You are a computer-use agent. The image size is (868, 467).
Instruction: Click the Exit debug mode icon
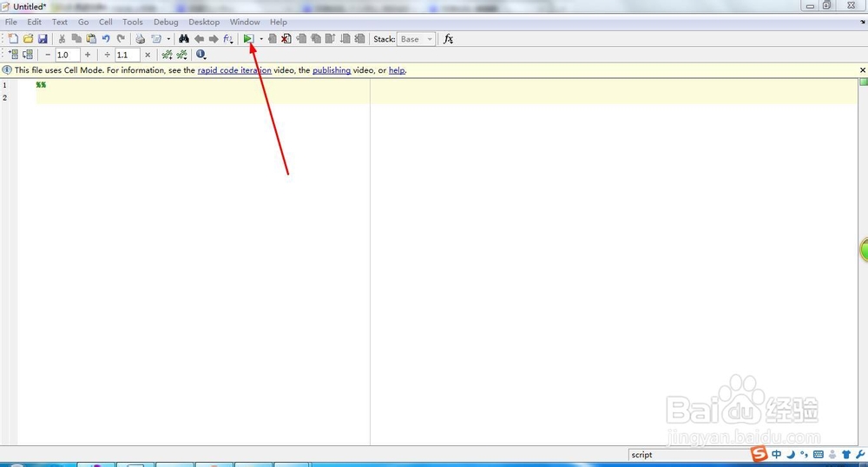(360, 39)
